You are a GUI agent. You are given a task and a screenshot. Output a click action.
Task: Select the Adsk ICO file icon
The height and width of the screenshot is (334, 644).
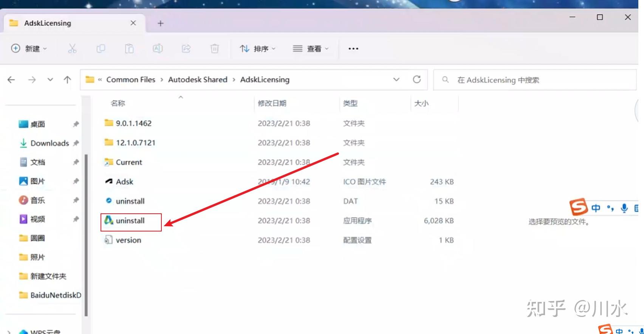(x=109, y=181)
